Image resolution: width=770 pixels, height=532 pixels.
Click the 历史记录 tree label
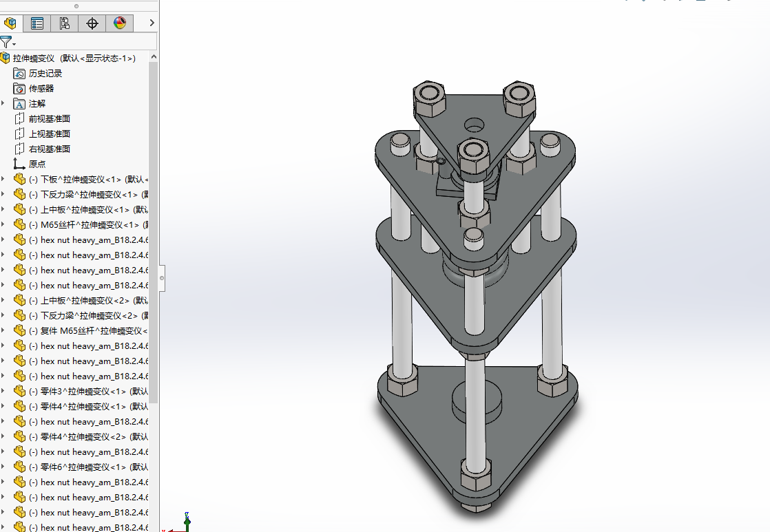pos(45,74)
